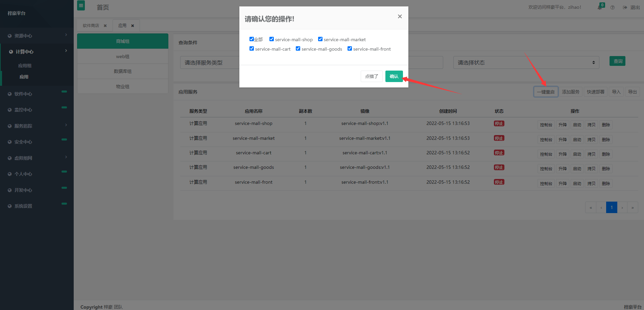Click the 查询 search button

618,61
